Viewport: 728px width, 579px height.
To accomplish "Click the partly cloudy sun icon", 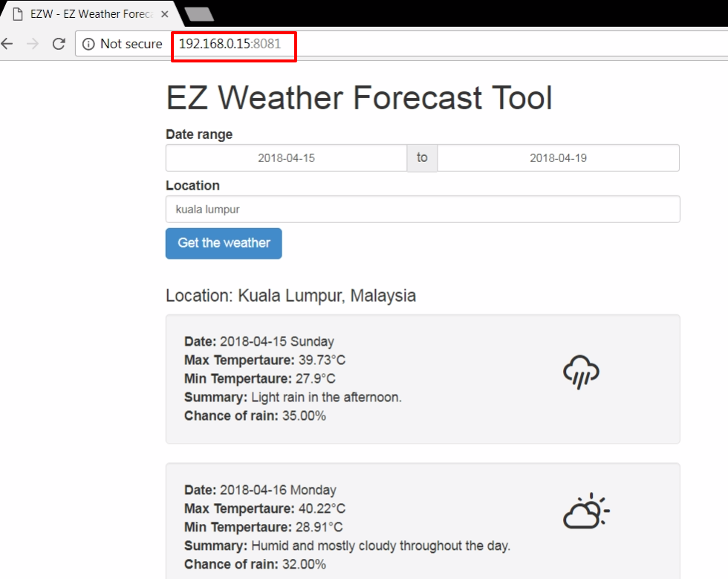I will click(x=585, y=511).
